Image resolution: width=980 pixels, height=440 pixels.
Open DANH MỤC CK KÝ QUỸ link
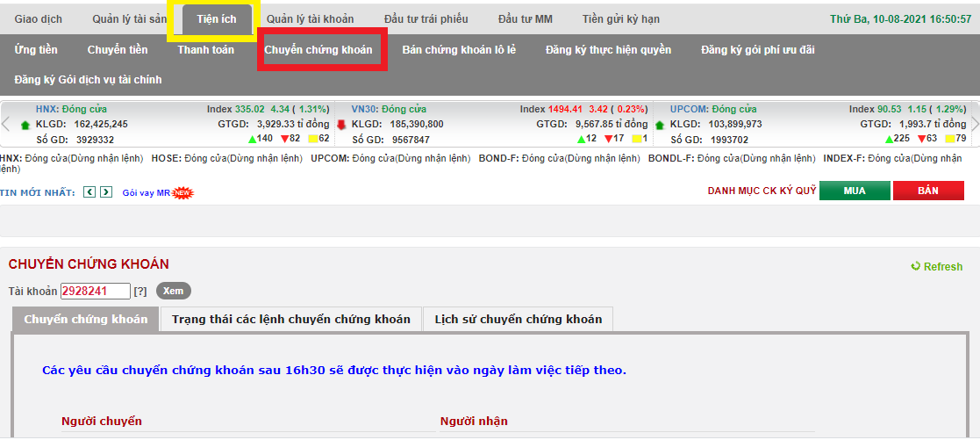pos(762,191)
